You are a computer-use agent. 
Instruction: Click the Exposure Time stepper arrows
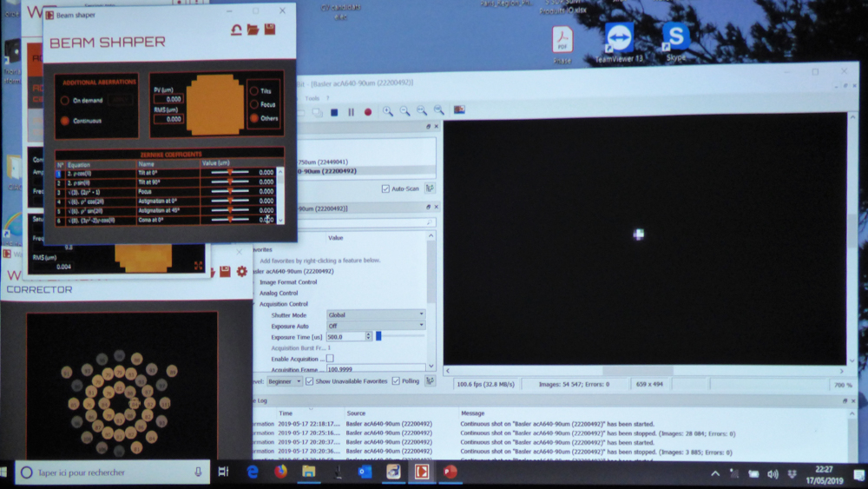pyautogui.click(x=368, y=337)
